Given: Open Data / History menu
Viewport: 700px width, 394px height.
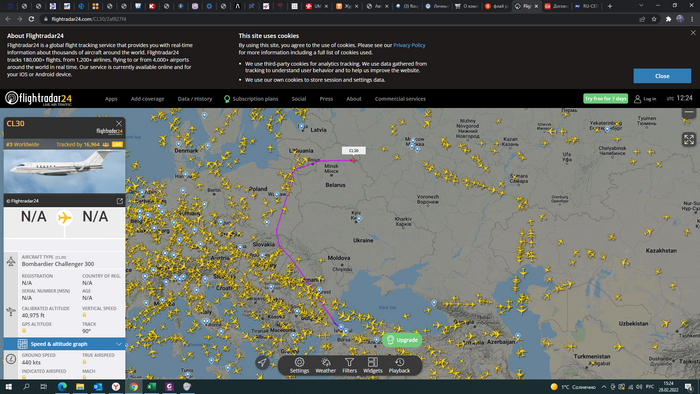Looking at the screenshot, I should (195, 99).
